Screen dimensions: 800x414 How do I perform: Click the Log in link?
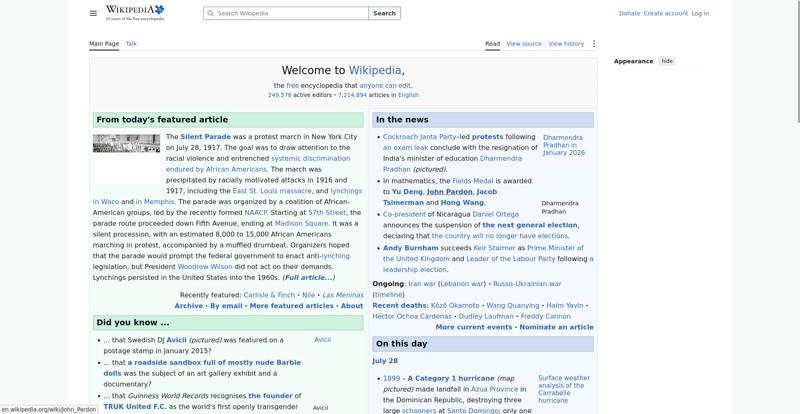700,13
